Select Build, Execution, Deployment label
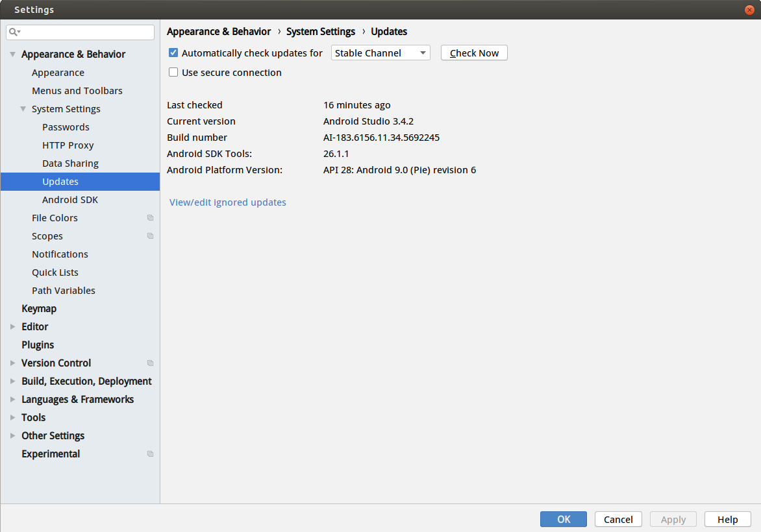Viewport: 761px width, 532px height. pyautogui.click(x=86, y=381)
